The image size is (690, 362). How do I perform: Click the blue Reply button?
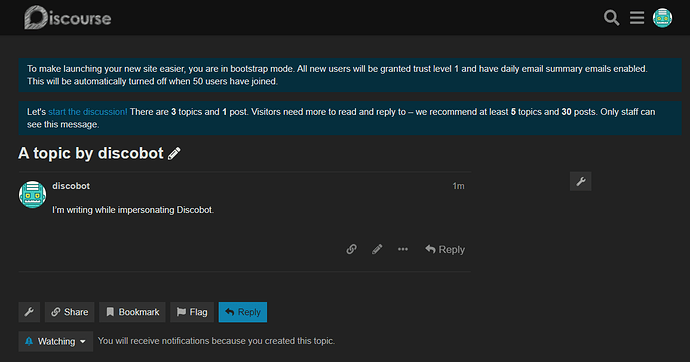(x=243, y=312)
